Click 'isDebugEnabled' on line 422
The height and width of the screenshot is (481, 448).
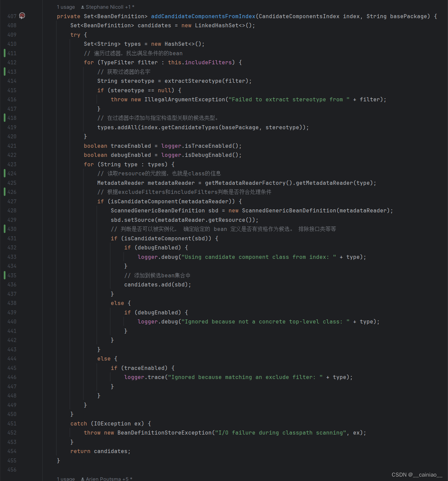[x=208, y=155]
